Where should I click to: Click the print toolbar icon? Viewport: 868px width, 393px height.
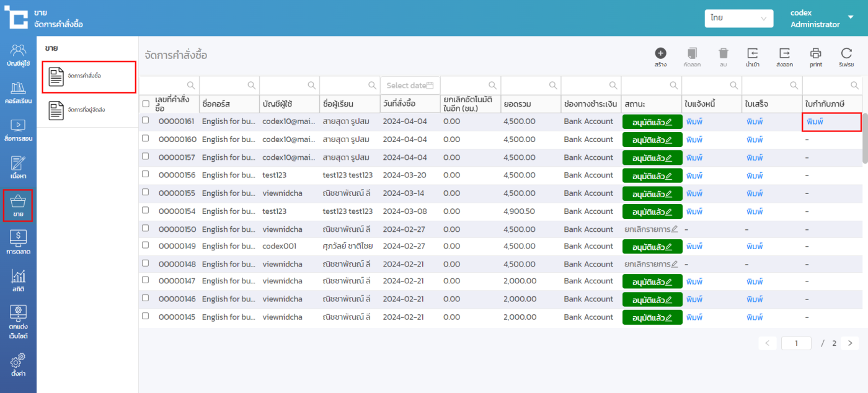(816, 54)
